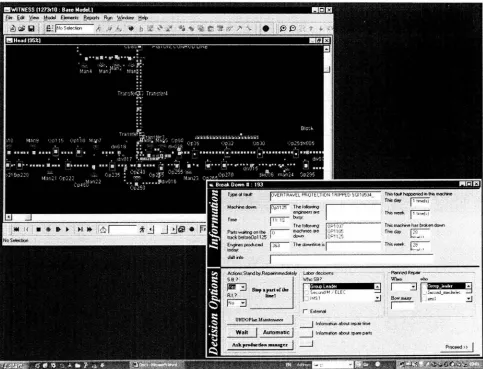Click the Run-until bar-arrow control

[x=80, y=229]
